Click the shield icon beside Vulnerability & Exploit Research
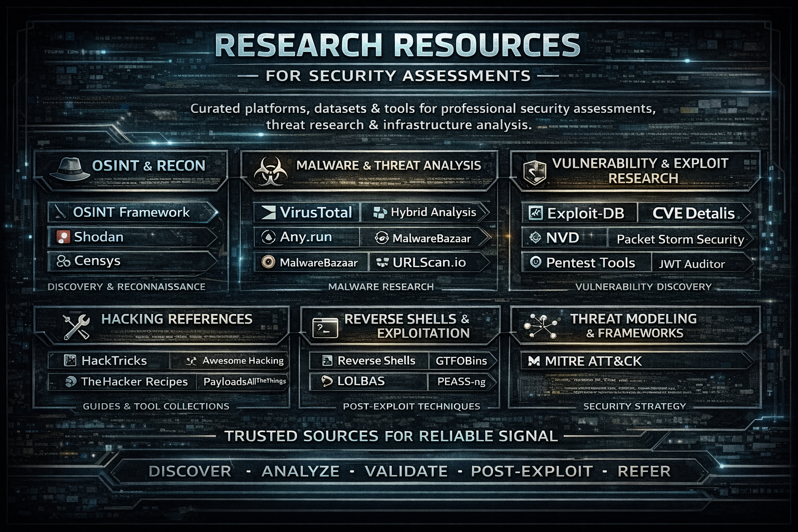798x532 pixels. click(x=535, y=172)
